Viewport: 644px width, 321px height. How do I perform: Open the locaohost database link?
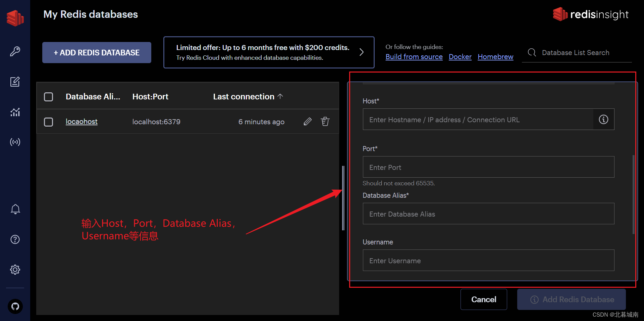[82, 122]
